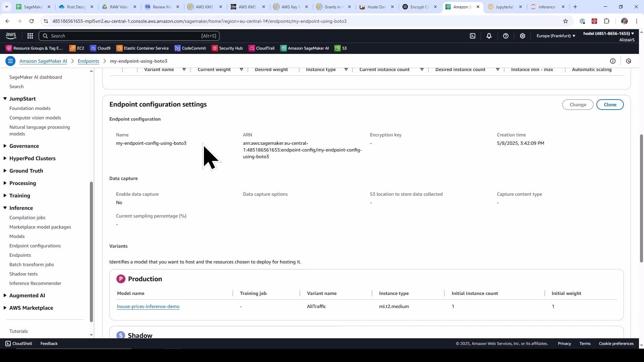The image size is (644, 362).
Task: Focus the AWS console search field
Action: [x=129, y=36]
